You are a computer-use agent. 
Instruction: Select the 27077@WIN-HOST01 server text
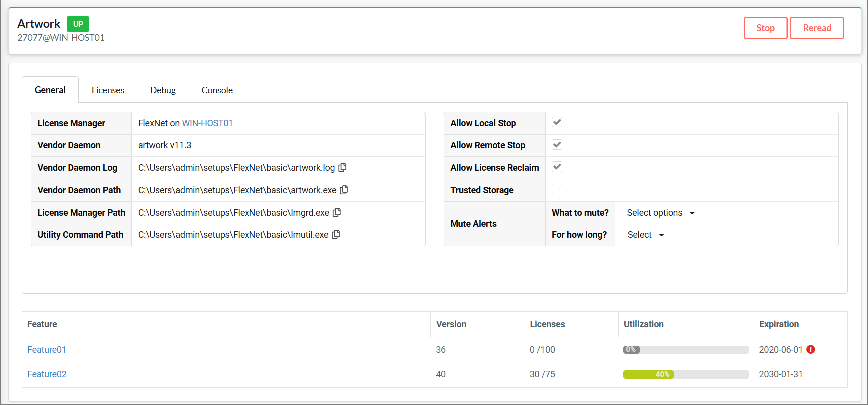click(61, 38)
